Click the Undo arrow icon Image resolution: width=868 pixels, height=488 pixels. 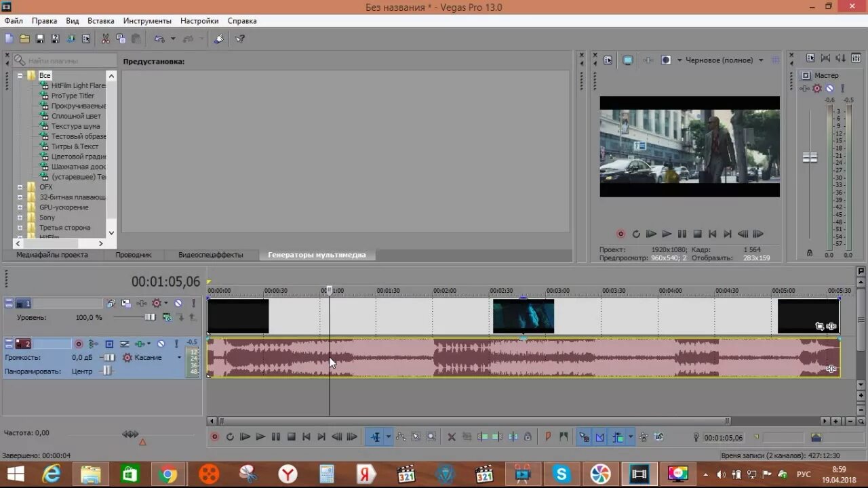click(158, 39)
